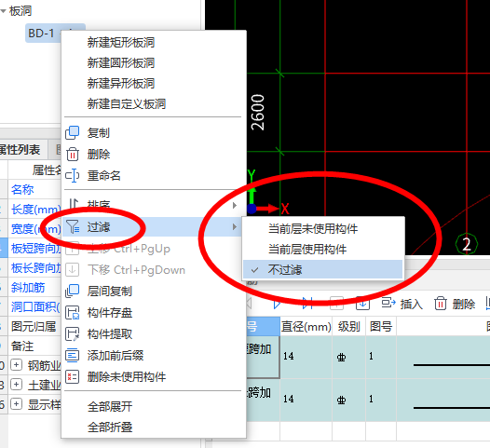490x448 pixels.
Task: Click the move-down arrow icon in rebar toolbar
Action: coord(362,304)
